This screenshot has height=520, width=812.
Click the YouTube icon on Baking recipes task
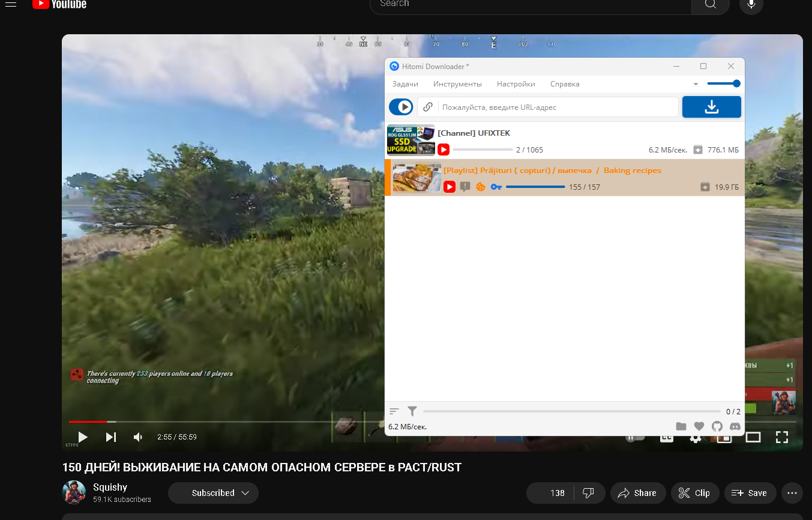(450, 187)
